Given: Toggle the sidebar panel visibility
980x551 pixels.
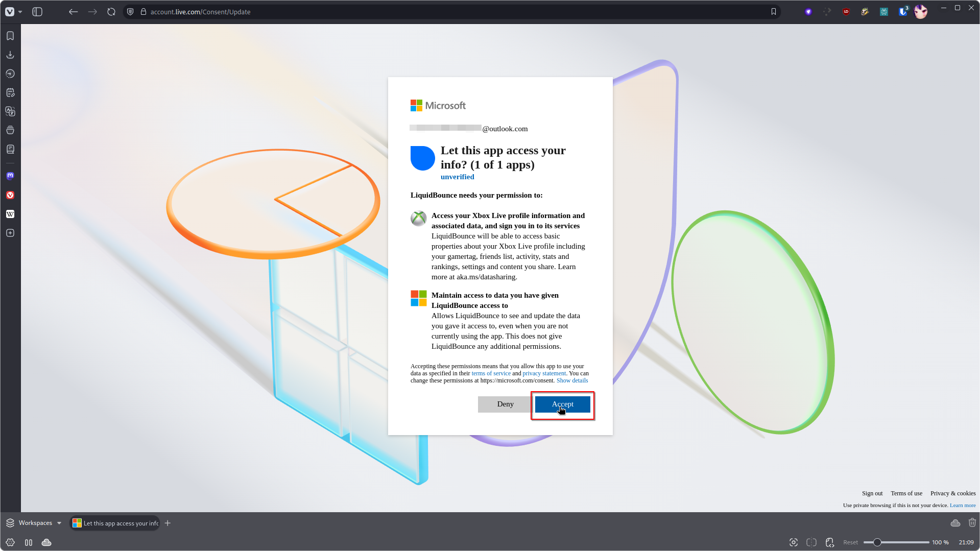Looking at the screenshot, I should [37, 11].
